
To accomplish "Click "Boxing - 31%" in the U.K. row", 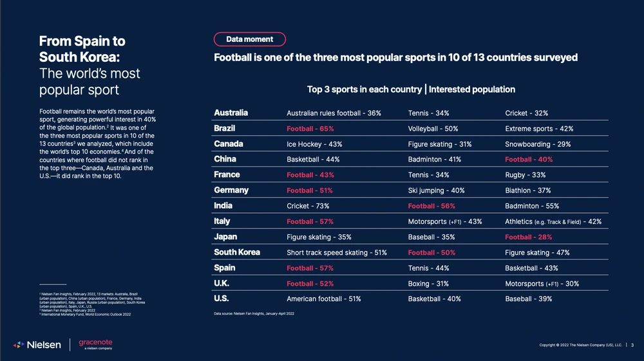I will point(429,284).
